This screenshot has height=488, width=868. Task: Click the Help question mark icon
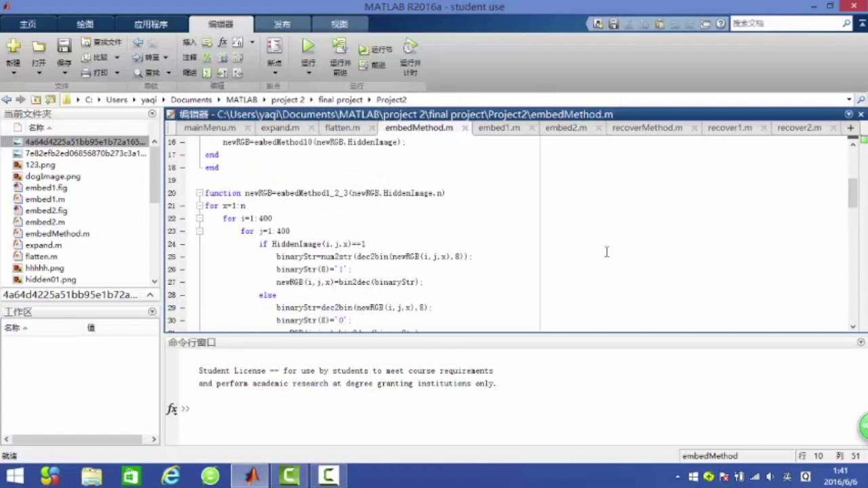(720, 24)
